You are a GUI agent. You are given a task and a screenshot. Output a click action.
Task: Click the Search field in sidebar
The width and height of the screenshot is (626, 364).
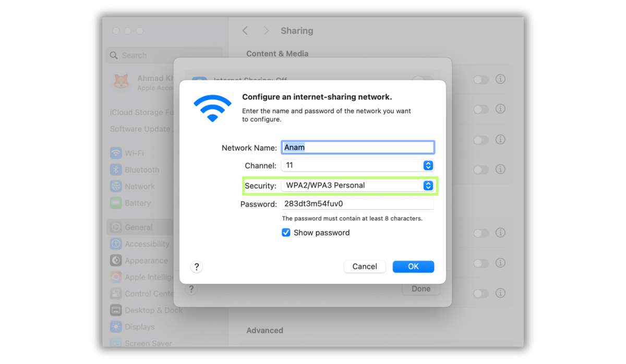pyautogui.click(x=164, y=55)
